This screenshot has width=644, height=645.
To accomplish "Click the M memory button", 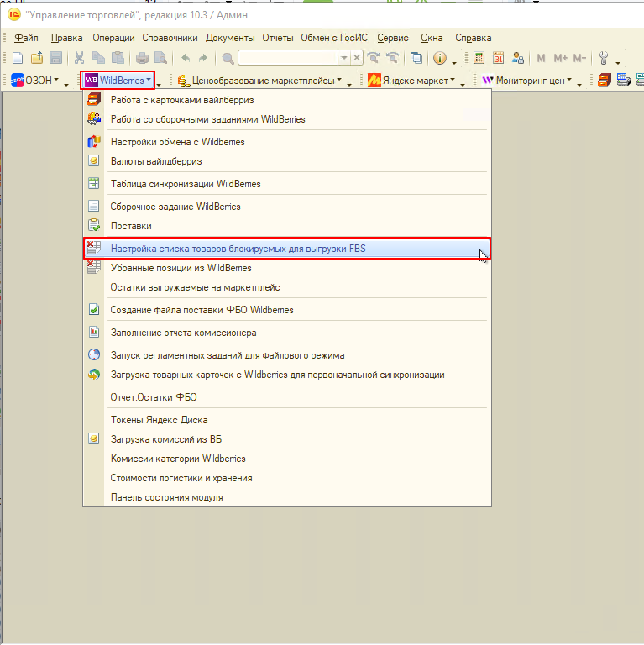I will tap(542, 59).
